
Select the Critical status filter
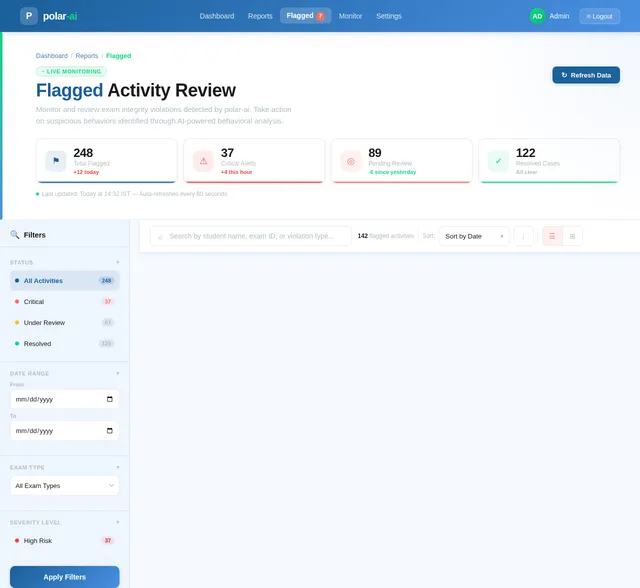point(64,302)
